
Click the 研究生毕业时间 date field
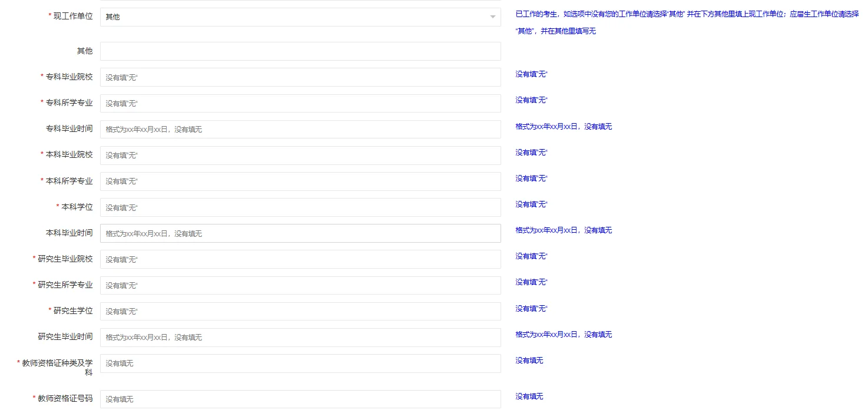(300, 337)
